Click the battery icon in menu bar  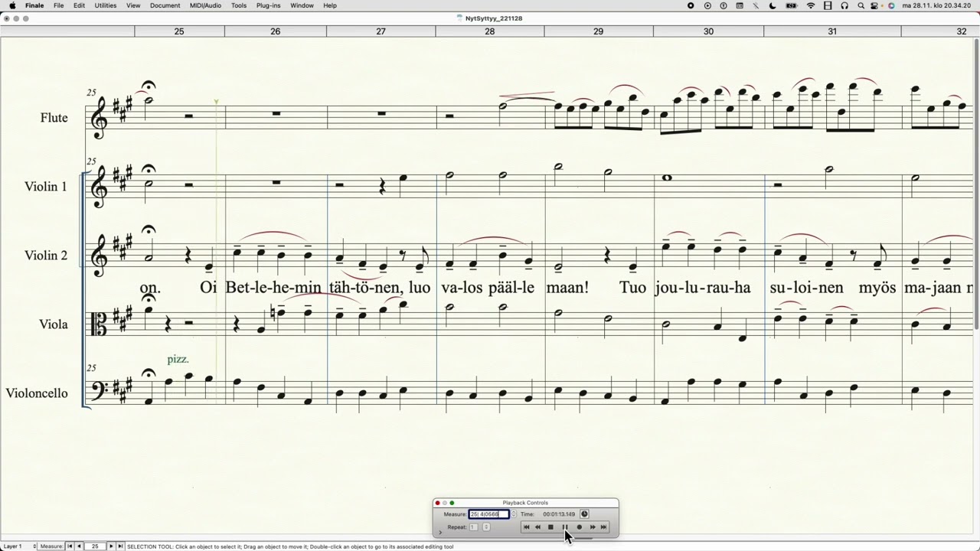tap(790, 5)
